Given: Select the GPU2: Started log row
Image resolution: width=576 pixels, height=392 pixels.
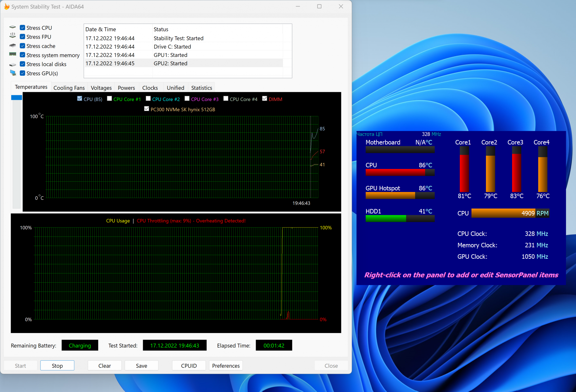Looking at the screenshot, I should (170, 63).
